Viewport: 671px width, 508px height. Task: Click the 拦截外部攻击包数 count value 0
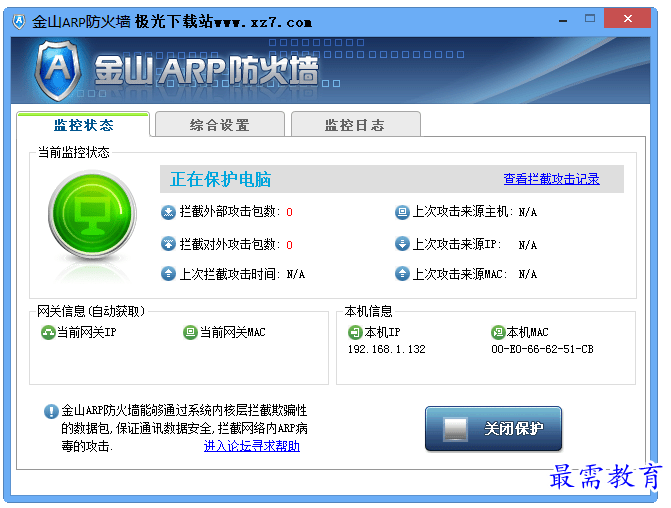click(x=289, y=212)
